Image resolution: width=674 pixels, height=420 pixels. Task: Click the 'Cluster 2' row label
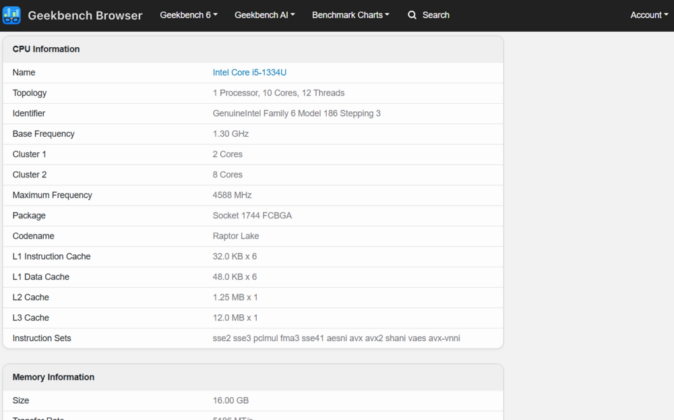point(29,175)
